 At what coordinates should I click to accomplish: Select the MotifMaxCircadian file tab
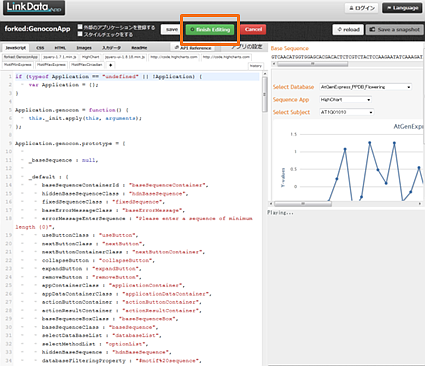click(x=86, y=65)
